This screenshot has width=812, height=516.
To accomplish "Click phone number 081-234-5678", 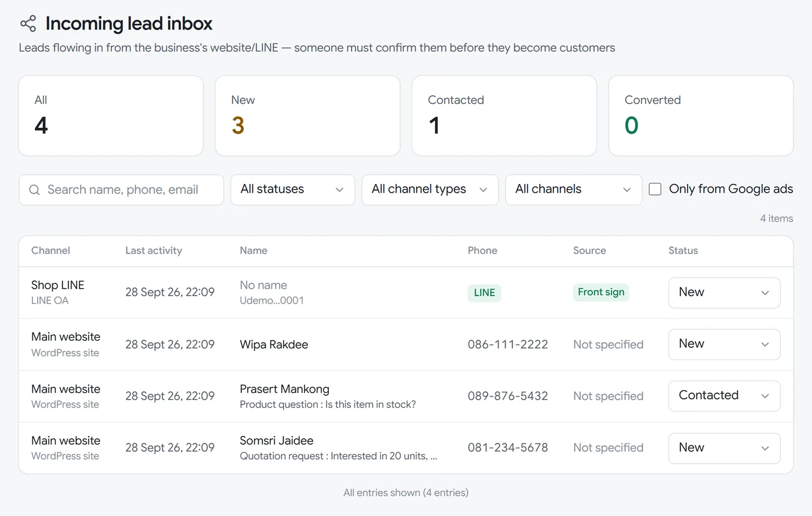I will click(507, 448).
